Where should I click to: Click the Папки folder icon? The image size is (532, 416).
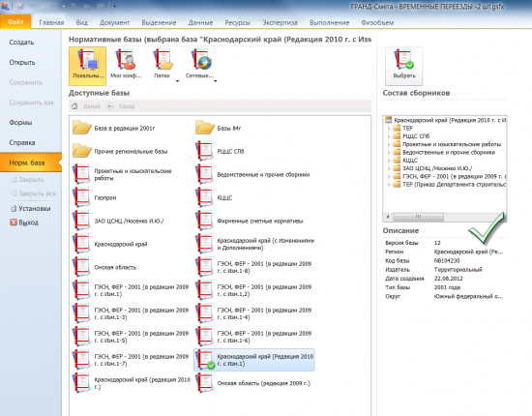click(163, 60)
